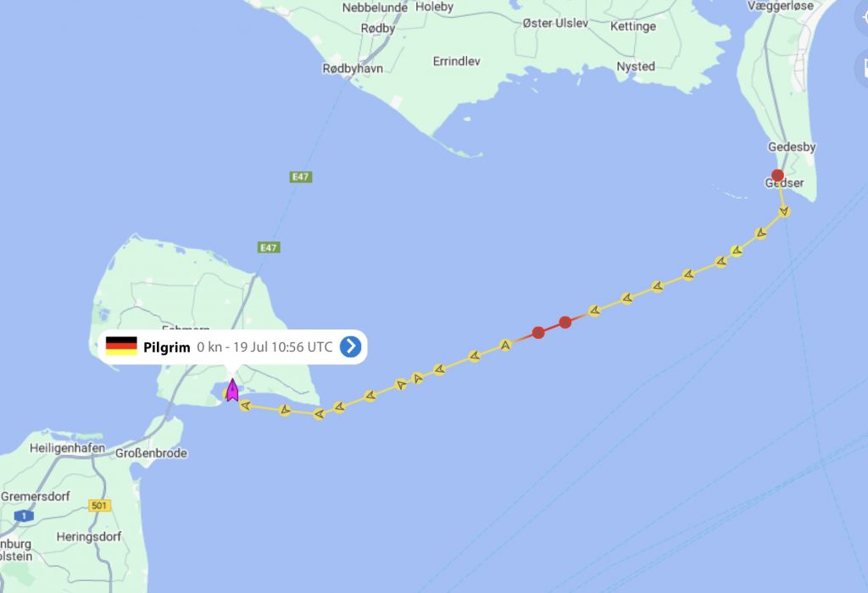Click the locate-me button at top right edge
Viewport: 868px width, 593px height.
pyautogui.click(x=862, y=17)
